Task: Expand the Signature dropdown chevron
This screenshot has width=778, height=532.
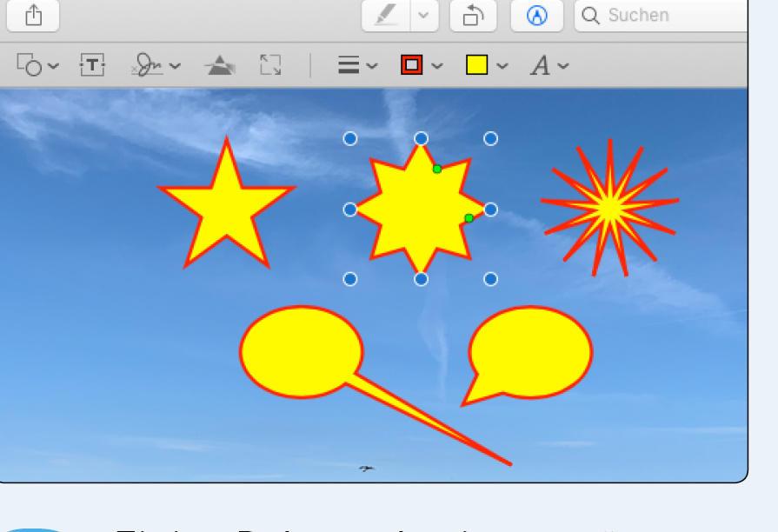Action: (x=175, y=65)
